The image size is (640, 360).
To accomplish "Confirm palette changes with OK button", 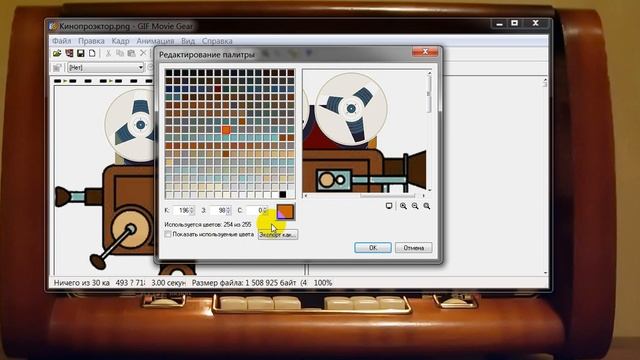I will pyautogui.click(x=373, y=248).
